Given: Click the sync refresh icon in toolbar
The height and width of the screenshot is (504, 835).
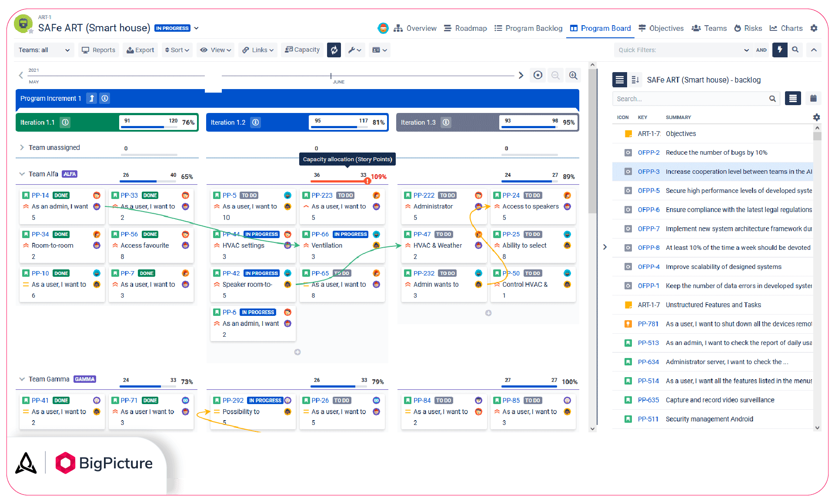Looking at the screenshot, I should tap(334, 50).
